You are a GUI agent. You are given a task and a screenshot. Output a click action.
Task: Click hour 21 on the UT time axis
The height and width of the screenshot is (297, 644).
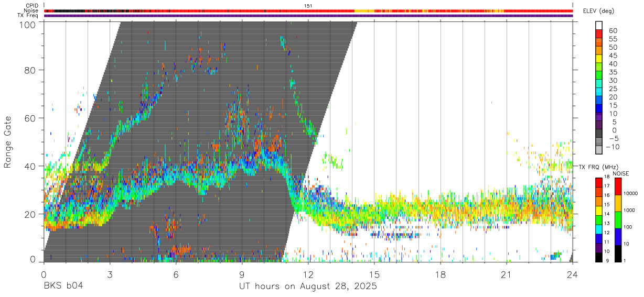(506, 274)
